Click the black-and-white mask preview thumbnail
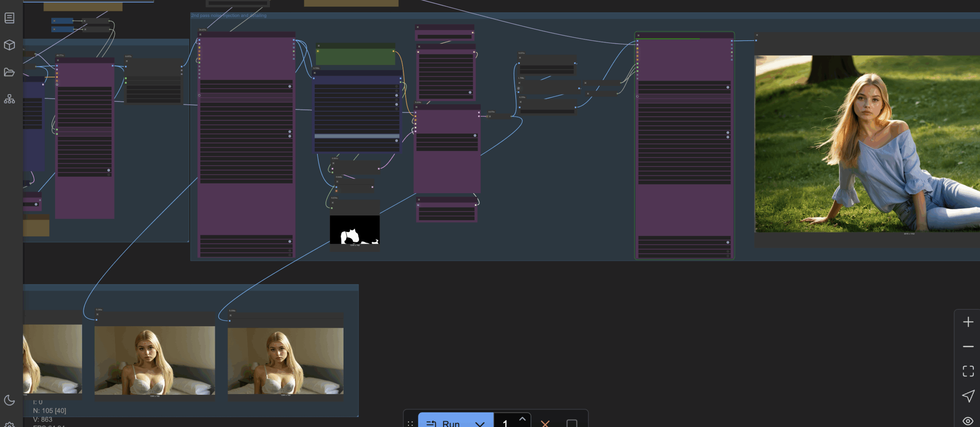This screenshot has width=980, height=427. pyautogui.click(x=355, y=230)
